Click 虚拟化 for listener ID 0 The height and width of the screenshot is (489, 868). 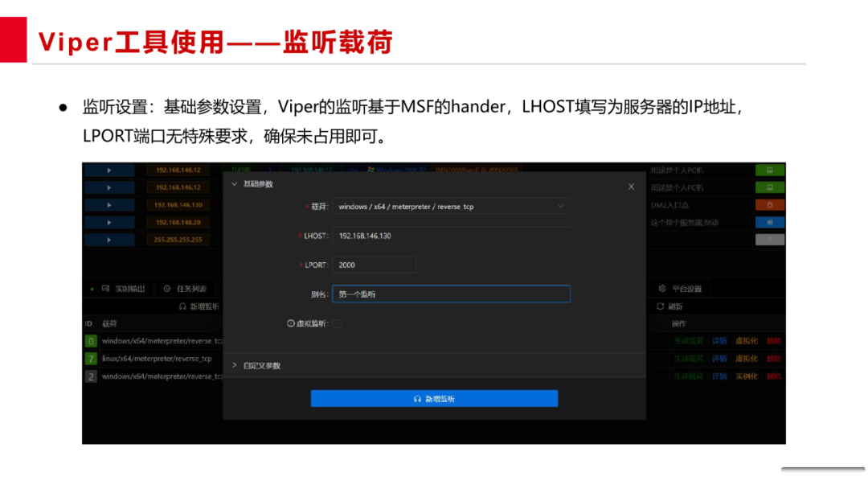pyautogui.click(x=746, y=341)
